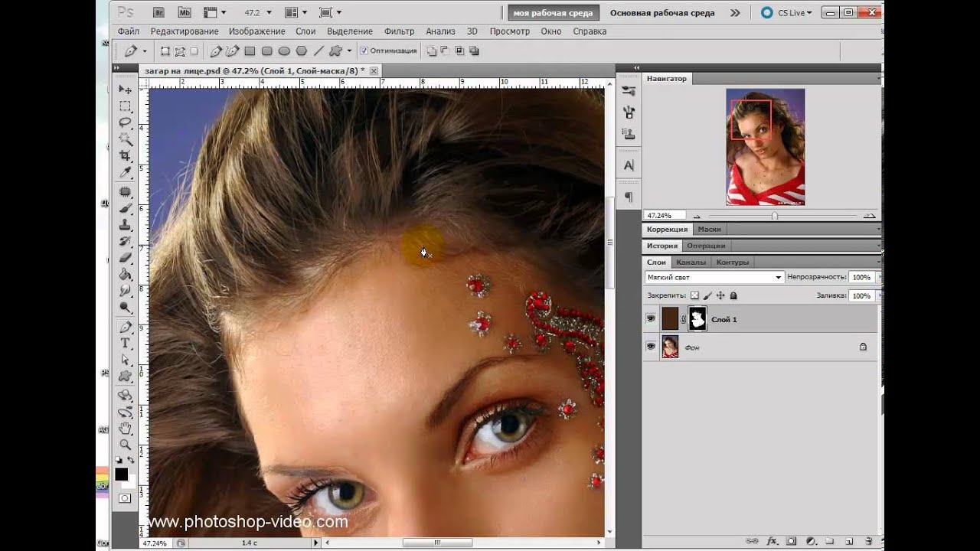Launch Mini Bridge from Mb icon
The width and height of the screenshot is (980, 551).
[x=184, y=12]
